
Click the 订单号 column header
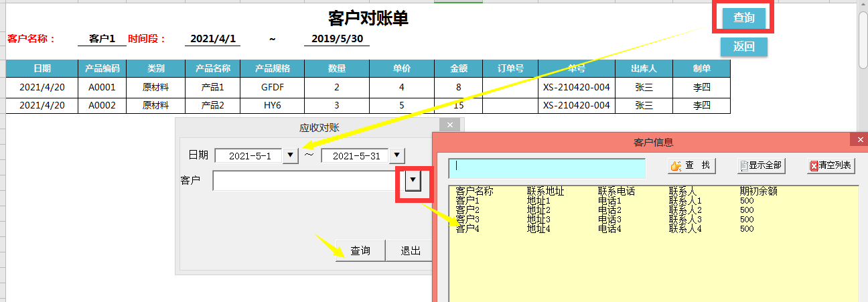tap(510, 68)
